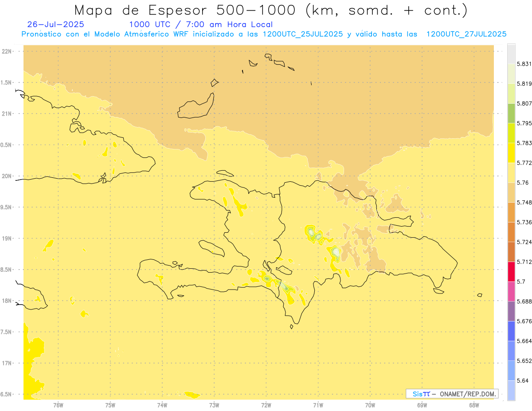532x411 pixels.
Task: Select the 17N latitude label
Action: coord(6,363)
